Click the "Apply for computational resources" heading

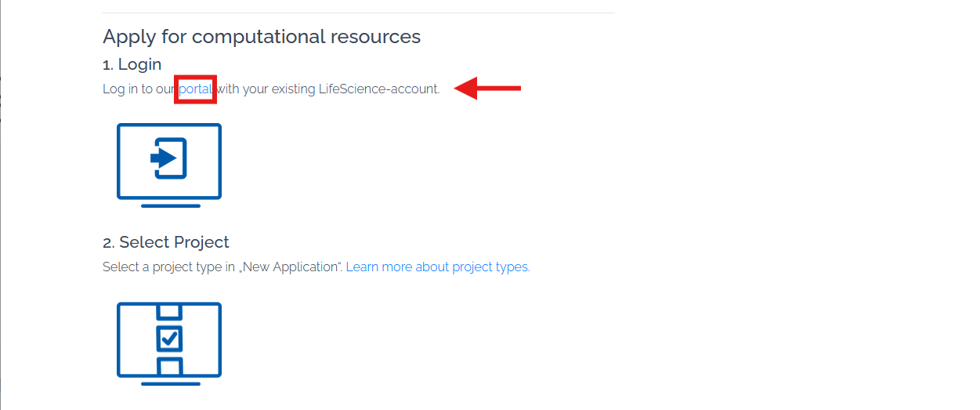click(x=262, y=36)
